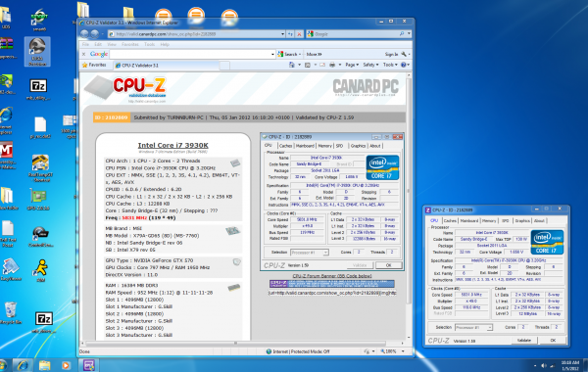588x372 pixels.
Task: Click Sign In on the Google toolbar
Action: pyautogui.click(x=391, y=54)
